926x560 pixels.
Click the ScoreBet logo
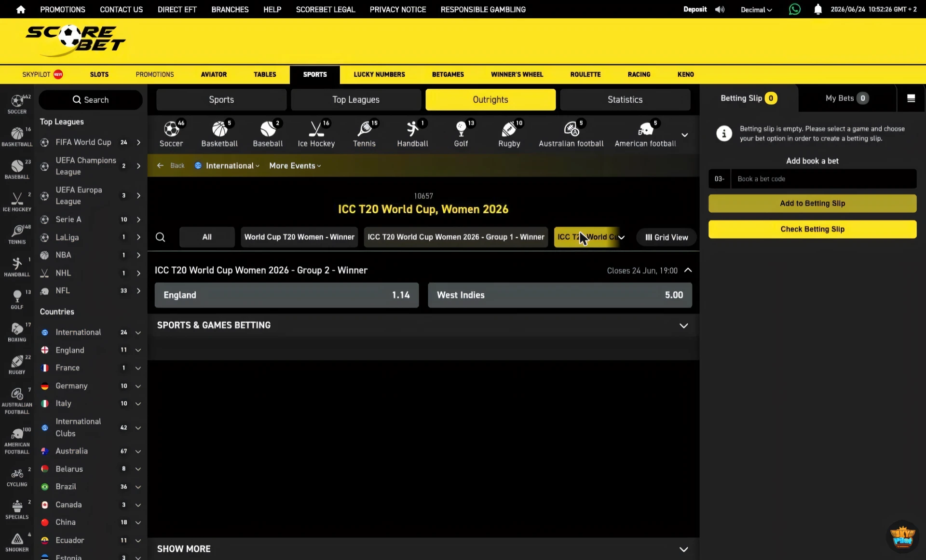[x=75, y=41]
